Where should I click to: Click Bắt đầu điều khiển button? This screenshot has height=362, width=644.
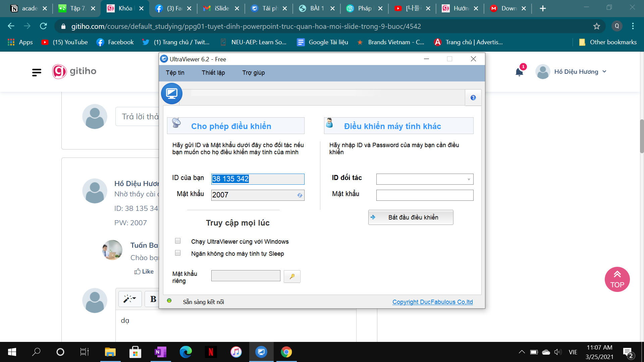pyautogui.click(x=411, y=218)
